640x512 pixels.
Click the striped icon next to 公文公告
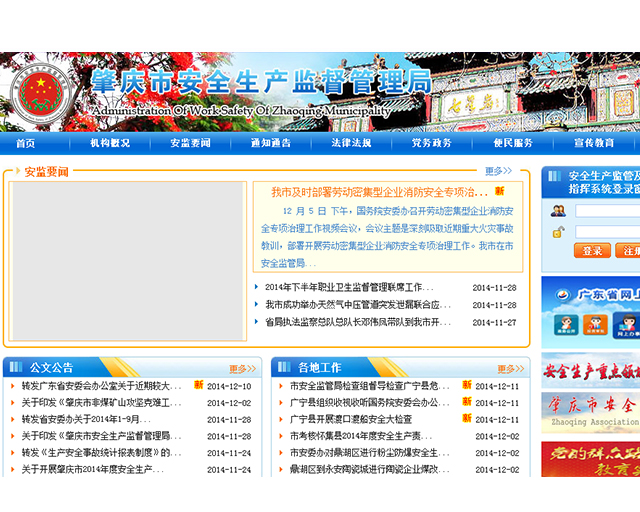tap(17, 367)
